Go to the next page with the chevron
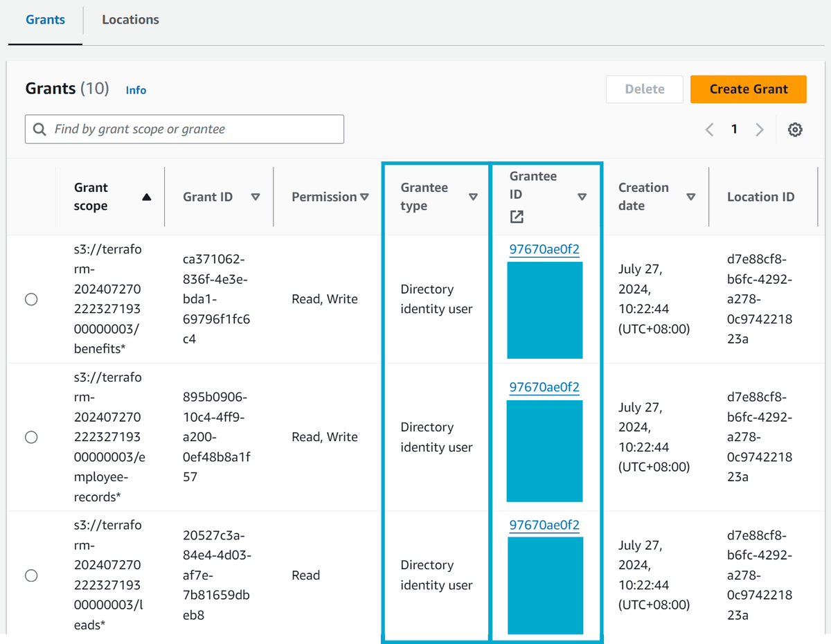This screenshot has width=831, height=644. tap(760, 129)
